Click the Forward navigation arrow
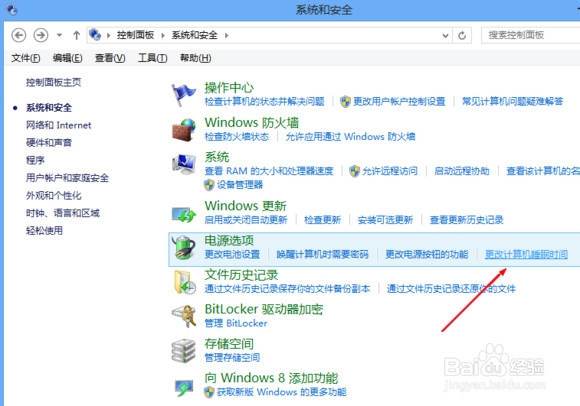 [41, 35]
